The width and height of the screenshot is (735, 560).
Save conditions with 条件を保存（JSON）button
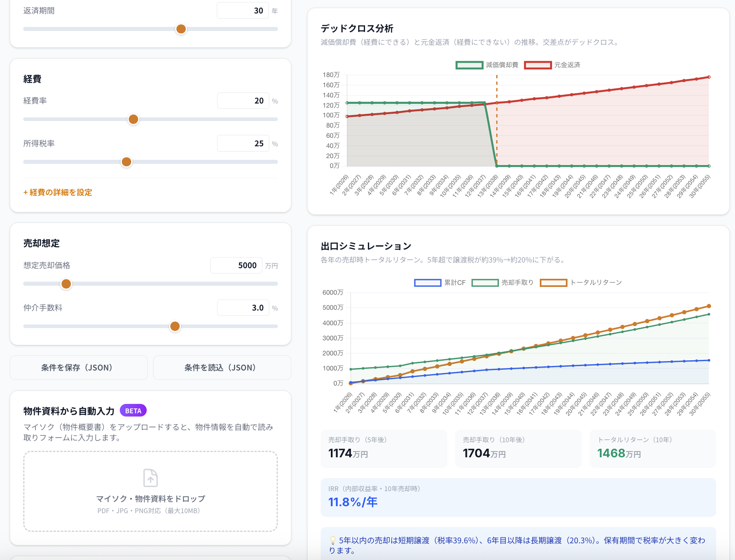pos(79,368)
